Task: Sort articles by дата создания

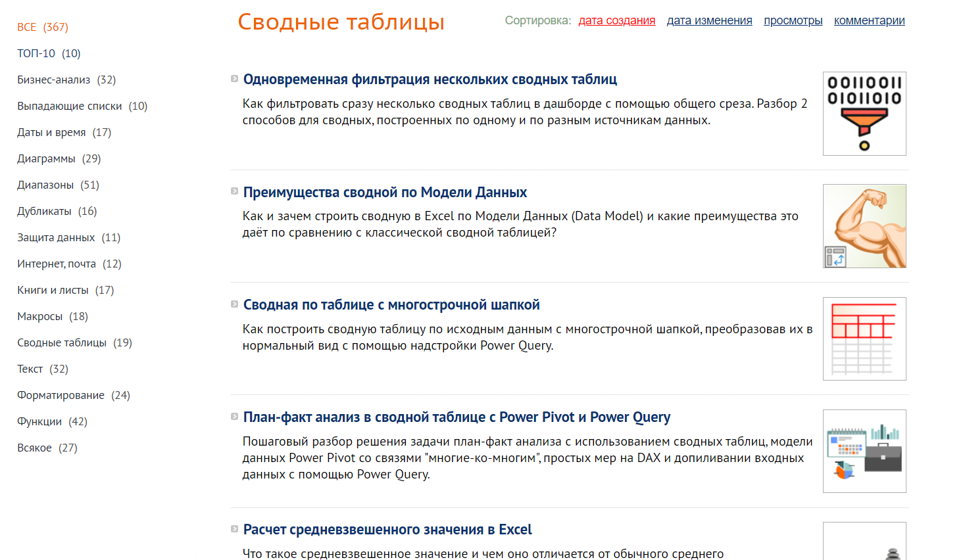Action: 616,20
